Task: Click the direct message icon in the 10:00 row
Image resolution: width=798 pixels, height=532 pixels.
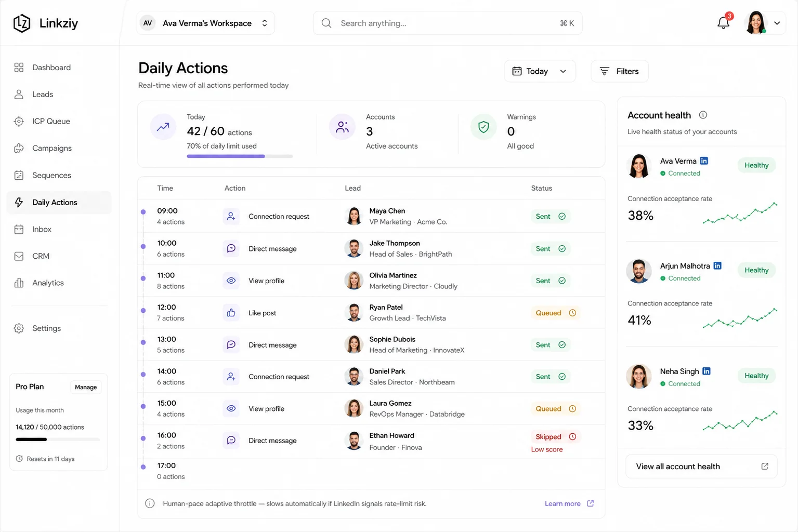Action: tap(231, 248)
